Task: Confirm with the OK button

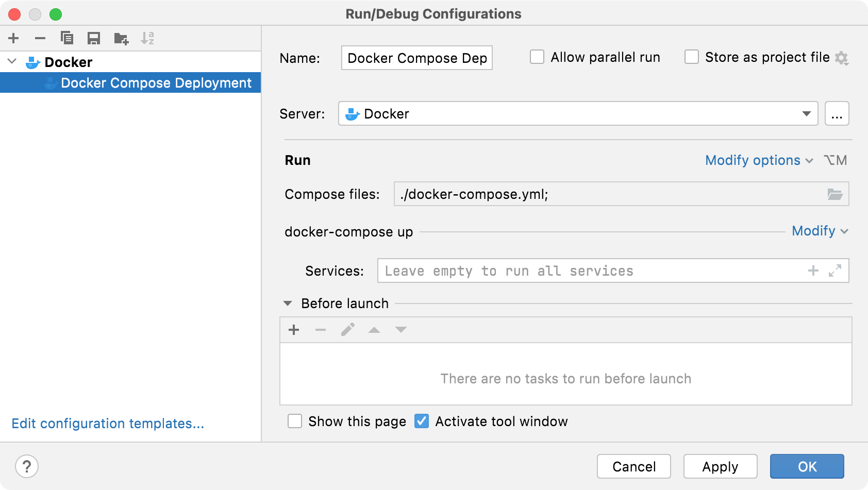Action: pyautogui.click(x=807, y=466)
